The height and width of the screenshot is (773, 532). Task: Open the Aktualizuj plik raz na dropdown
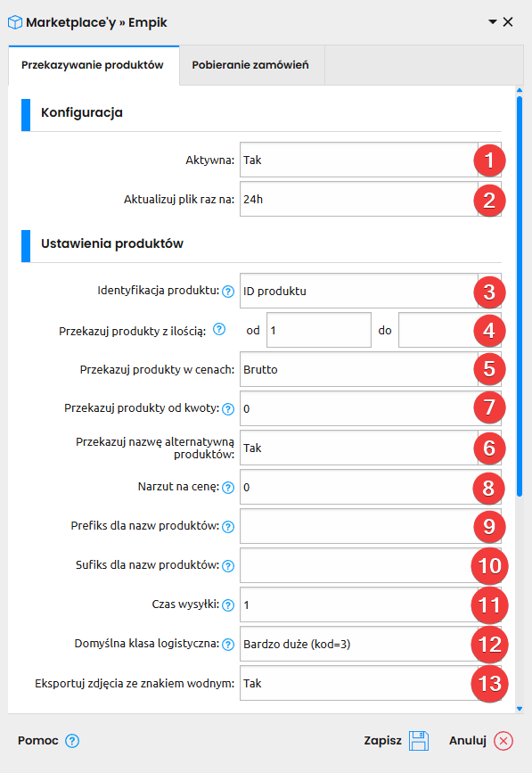click(371, 199)
